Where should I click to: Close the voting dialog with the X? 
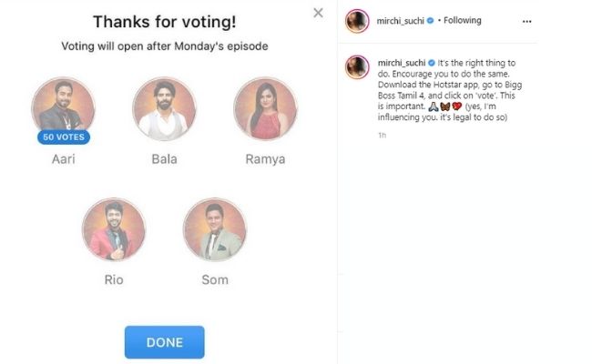pyautogui.click(x=318, y=13)
